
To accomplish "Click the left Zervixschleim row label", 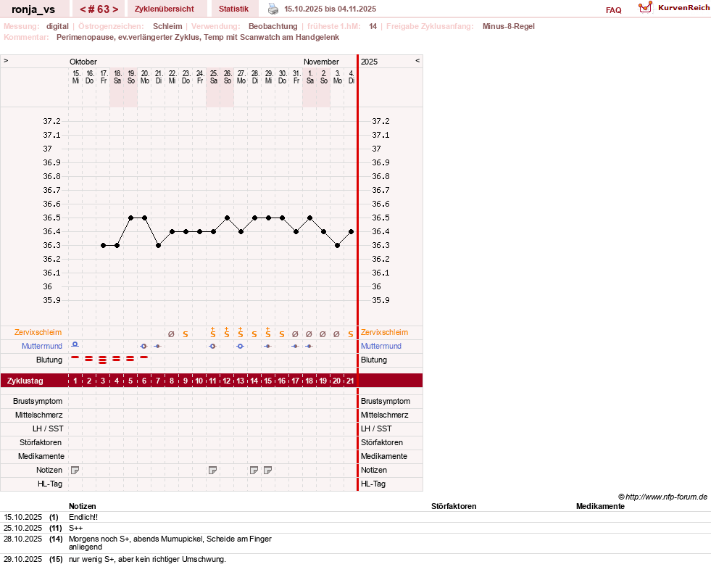I will [x=38, y=332].
